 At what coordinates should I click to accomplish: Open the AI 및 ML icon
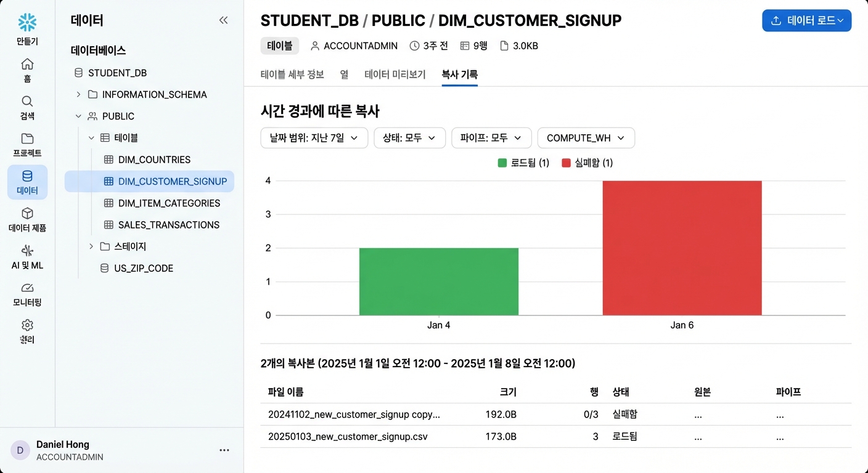tap(27, 251)
